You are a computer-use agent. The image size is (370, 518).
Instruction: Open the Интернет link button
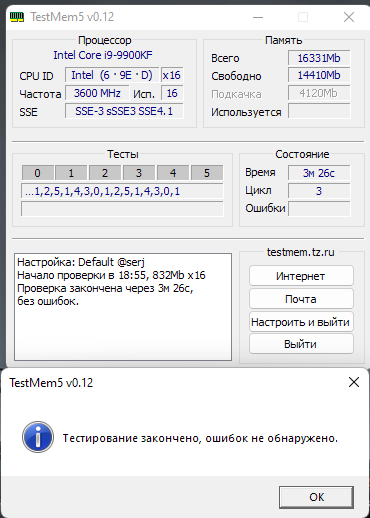301,276
